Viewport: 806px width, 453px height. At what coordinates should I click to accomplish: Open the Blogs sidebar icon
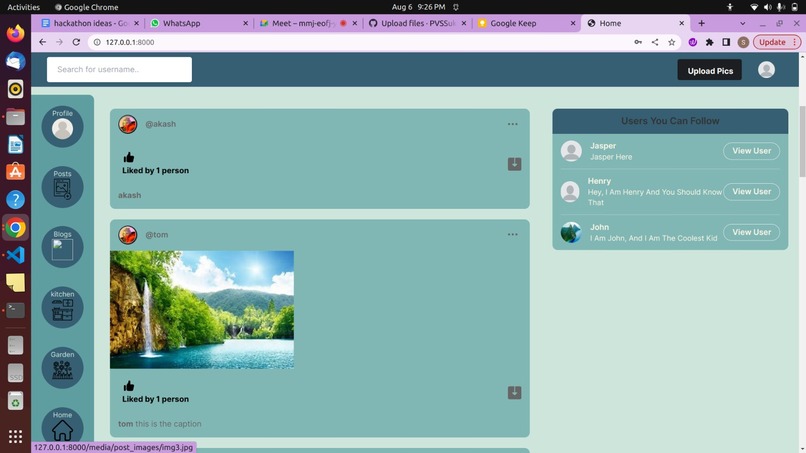62,247
